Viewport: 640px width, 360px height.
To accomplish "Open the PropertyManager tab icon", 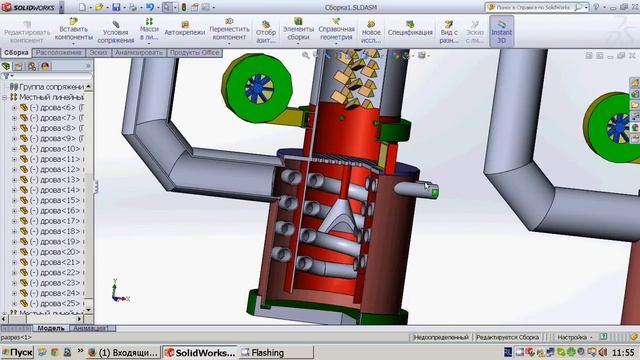I will click(x=19, y=66).
